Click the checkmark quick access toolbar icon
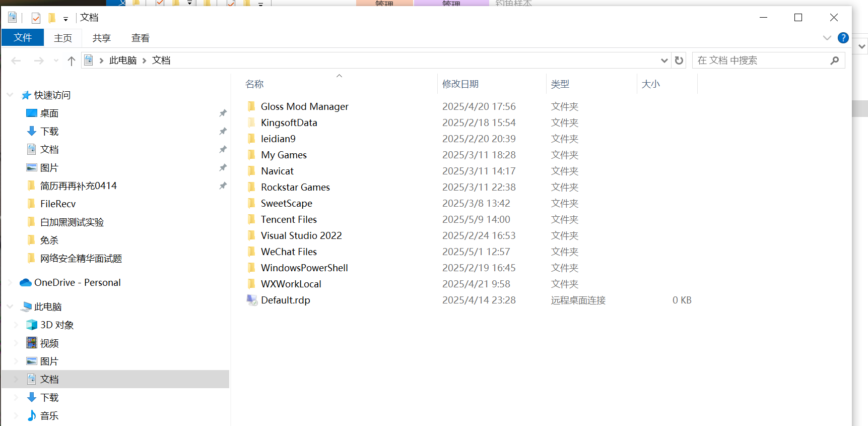Image resolution: width=868 pixels, height=426 pixels. pos(36,18)
